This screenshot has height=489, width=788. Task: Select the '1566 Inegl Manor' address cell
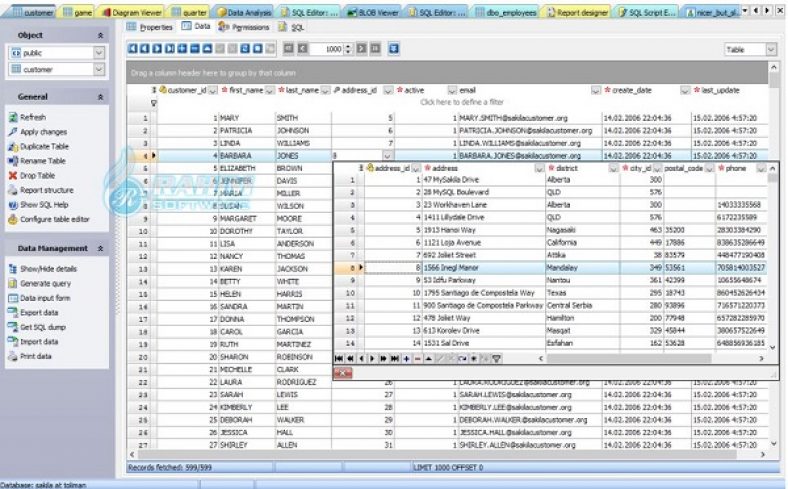(483, 268)
